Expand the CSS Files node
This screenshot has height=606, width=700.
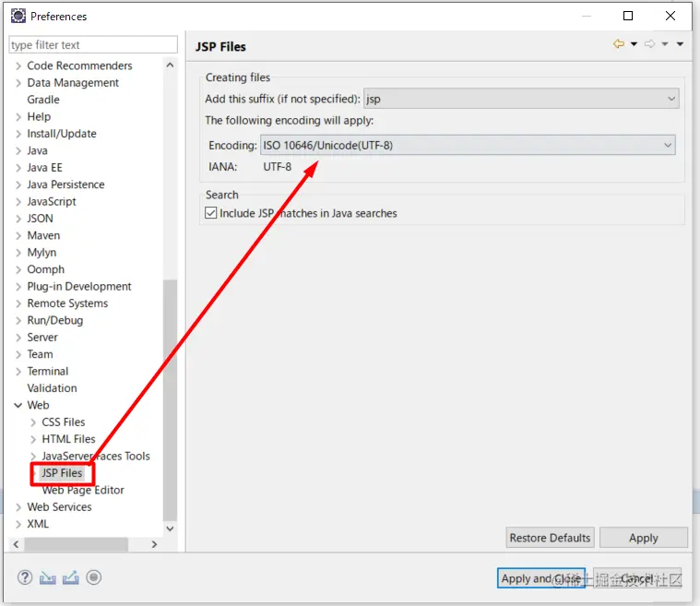coord(33,422)
